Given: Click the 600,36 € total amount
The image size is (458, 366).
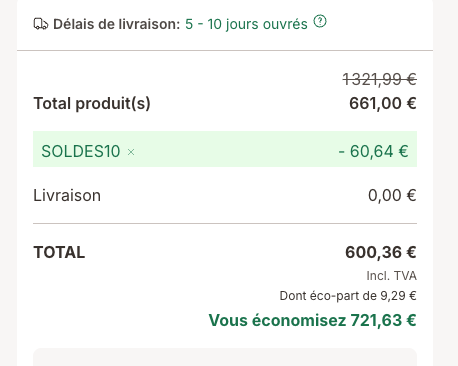Looking at the screenshot, I should pyautogui.click(x=381, y=252).
